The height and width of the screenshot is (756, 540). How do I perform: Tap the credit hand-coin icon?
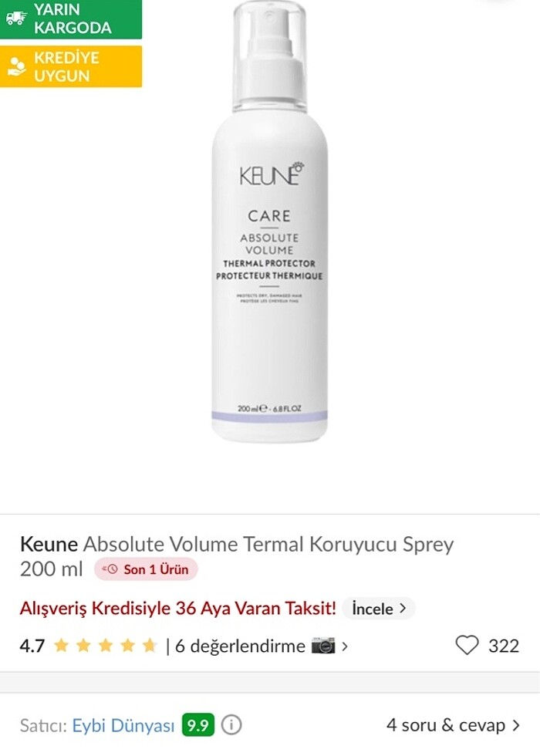pyautogui.click(x=17, y=66)
